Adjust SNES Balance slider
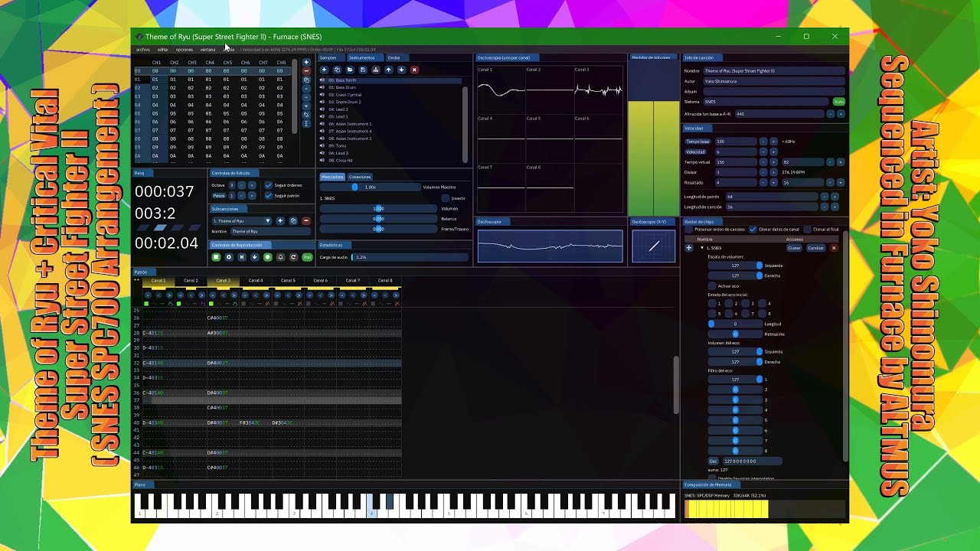This screenshot has width=980, height=551. 378,219
